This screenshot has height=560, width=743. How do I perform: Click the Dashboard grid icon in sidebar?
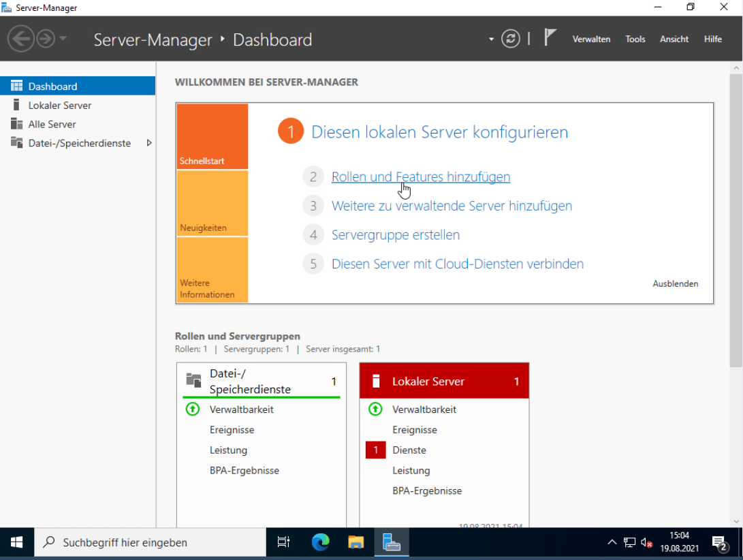coord(16,86)
